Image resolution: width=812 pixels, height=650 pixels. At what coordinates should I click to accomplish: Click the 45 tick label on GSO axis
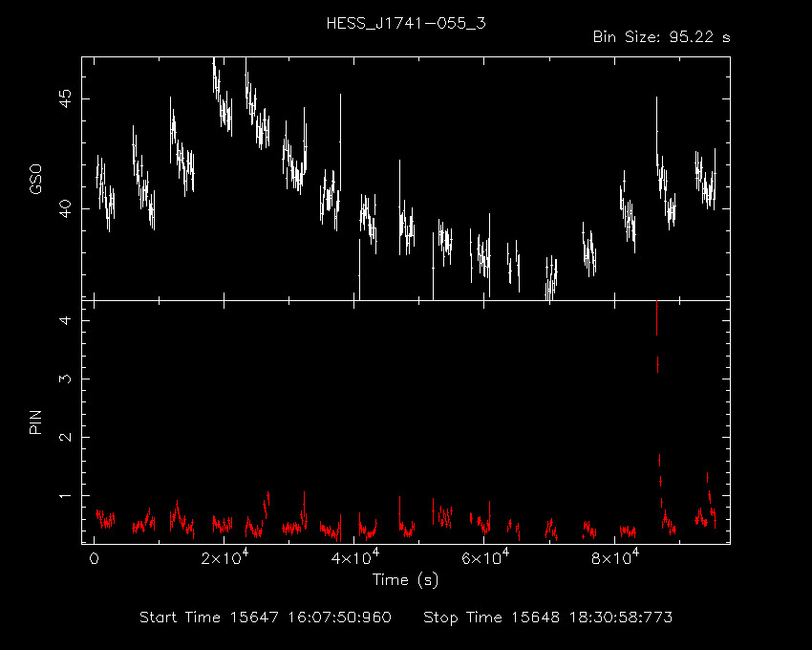(x=65, y=98)
